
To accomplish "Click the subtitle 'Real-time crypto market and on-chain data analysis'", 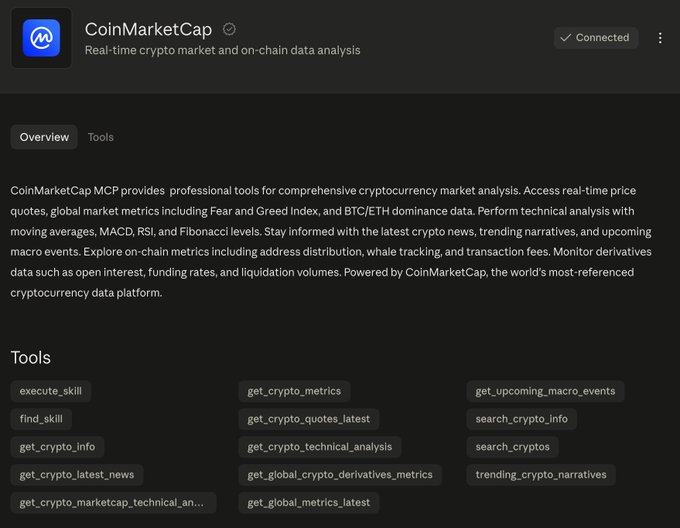I will pos(222,50).
